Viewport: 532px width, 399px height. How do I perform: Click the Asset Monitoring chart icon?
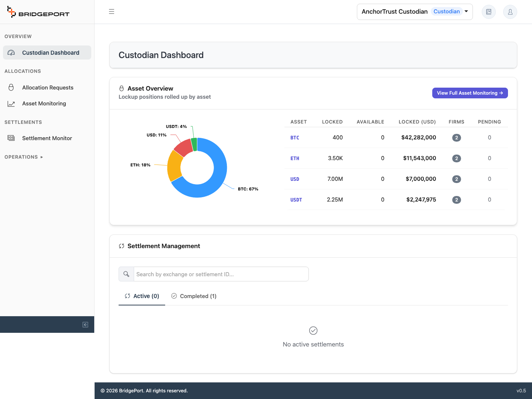tap(11, 104)
